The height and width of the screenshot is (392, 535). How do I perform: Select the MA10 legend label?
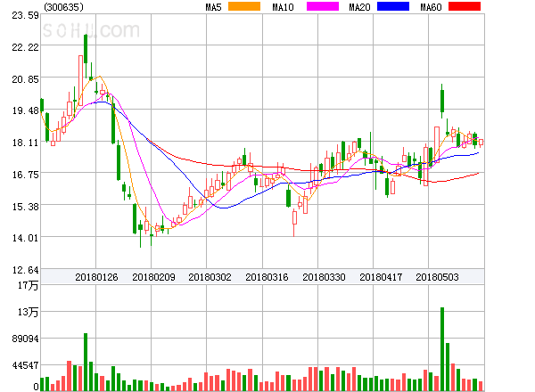point(283,7)
